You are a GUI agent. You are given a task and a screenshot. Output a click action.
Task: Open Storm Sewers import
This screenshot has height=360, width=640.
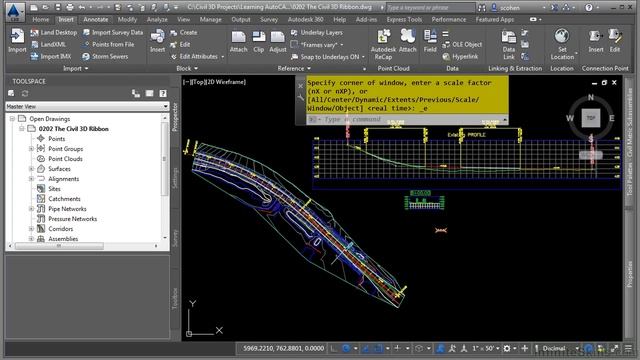pyautogui.click(x=105, y=56)
